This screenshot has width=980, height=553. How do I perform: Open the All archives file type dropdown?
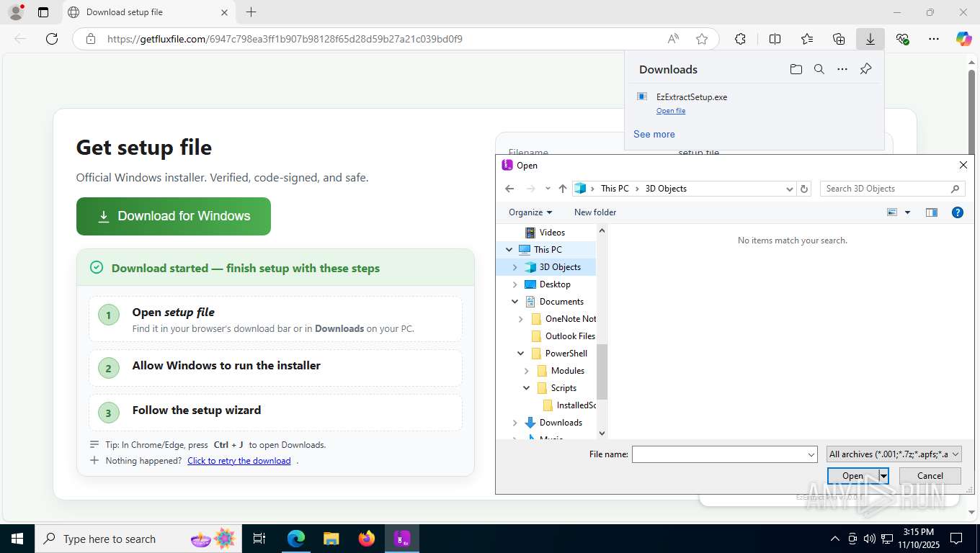(x=894, y=454)
